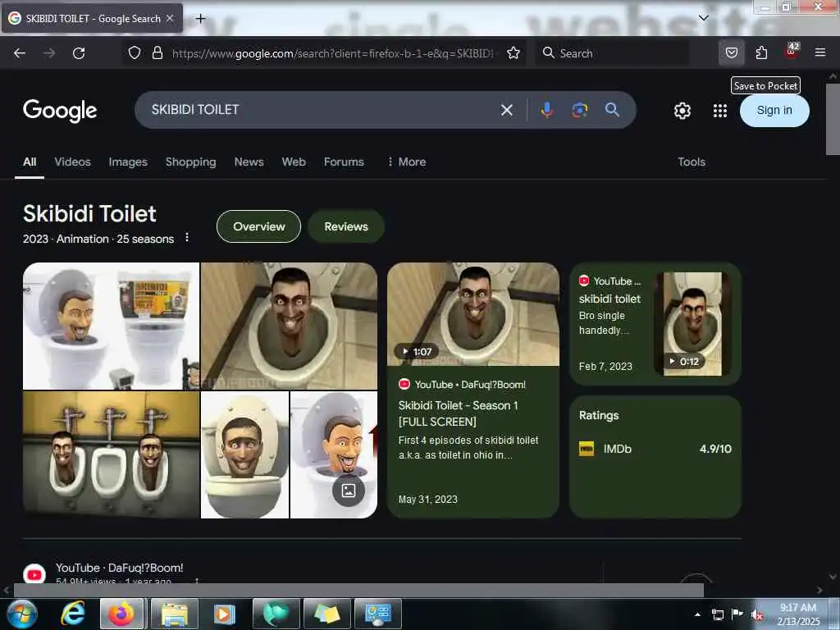Image resolution: width=840 pixels, height=630 pixels.
Task: Click the Firefox taskbar button
Action: click(122, 614)
